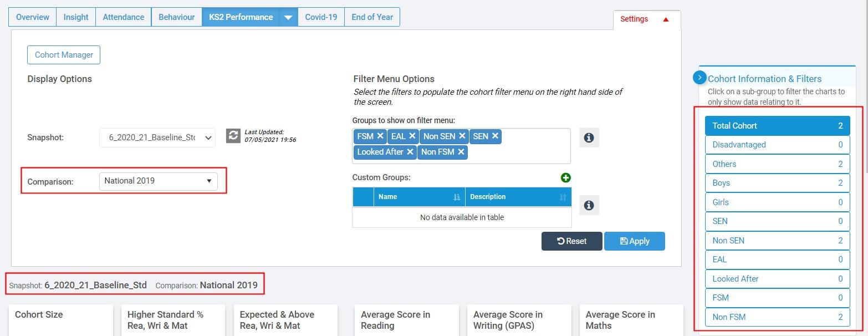Remove the FSM tag from the filter groups
The image size is (868, 336).
380,136
